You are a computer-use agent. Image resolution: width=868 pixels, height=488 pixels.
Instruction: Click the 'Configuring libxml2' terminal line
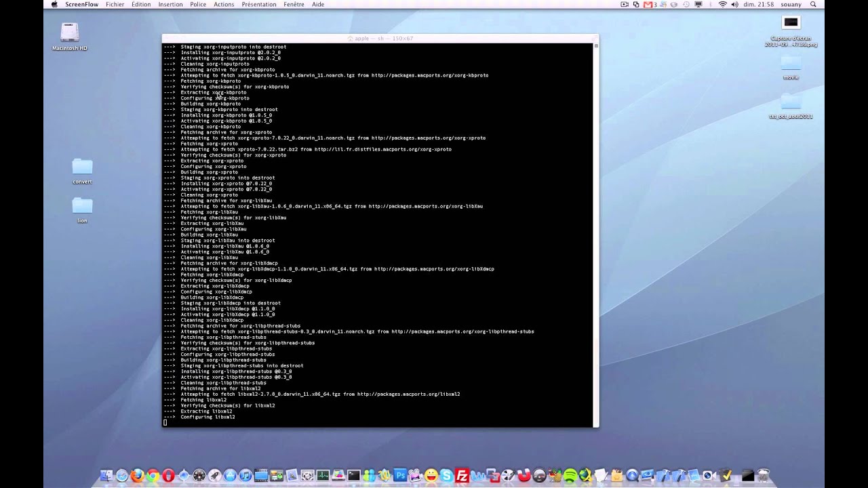pyautogui.click(x=208, y=417)
